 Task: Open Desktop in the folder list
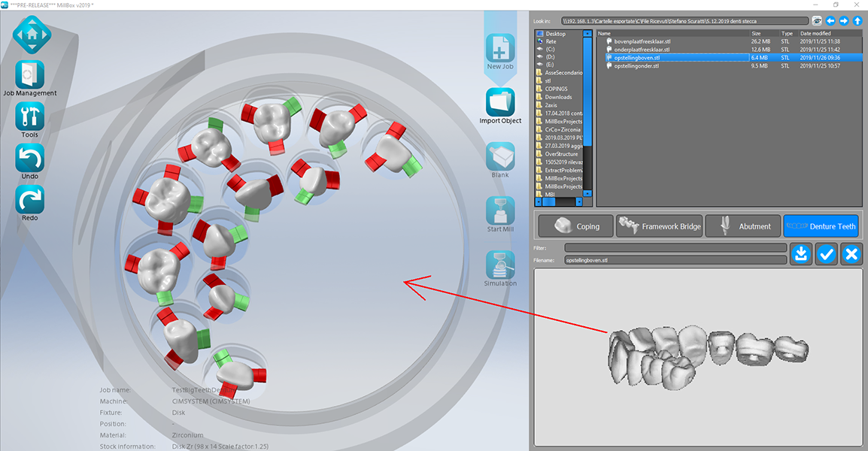pos(555,33)
